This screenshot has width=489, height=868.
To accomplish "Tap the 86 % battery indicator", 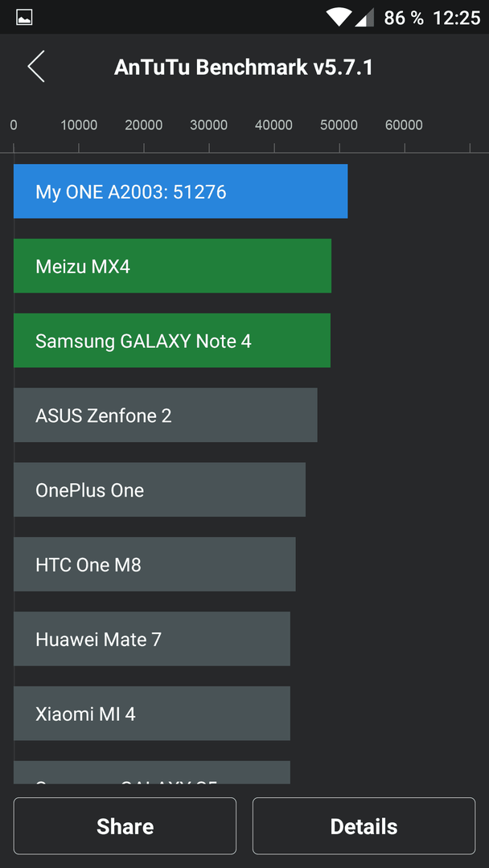I will 404,18.
